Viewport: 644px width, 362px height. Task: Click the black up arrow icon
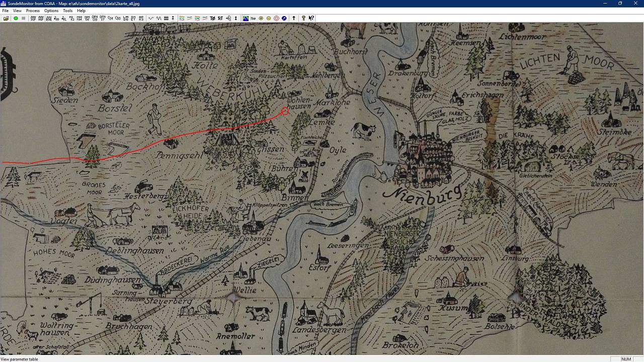pos(294,18)
